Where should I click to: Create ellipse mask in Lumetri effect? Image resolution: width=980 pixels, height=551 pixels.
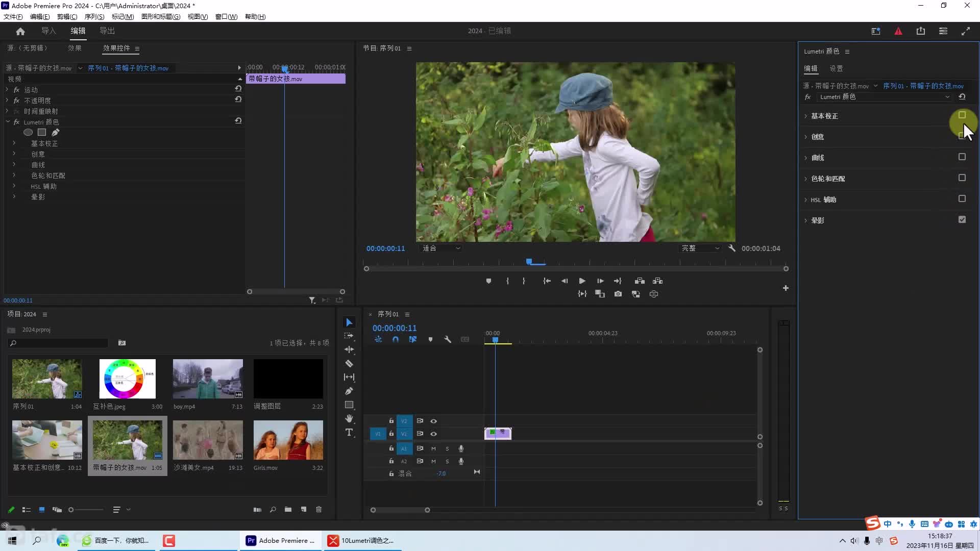coord(28,133)
